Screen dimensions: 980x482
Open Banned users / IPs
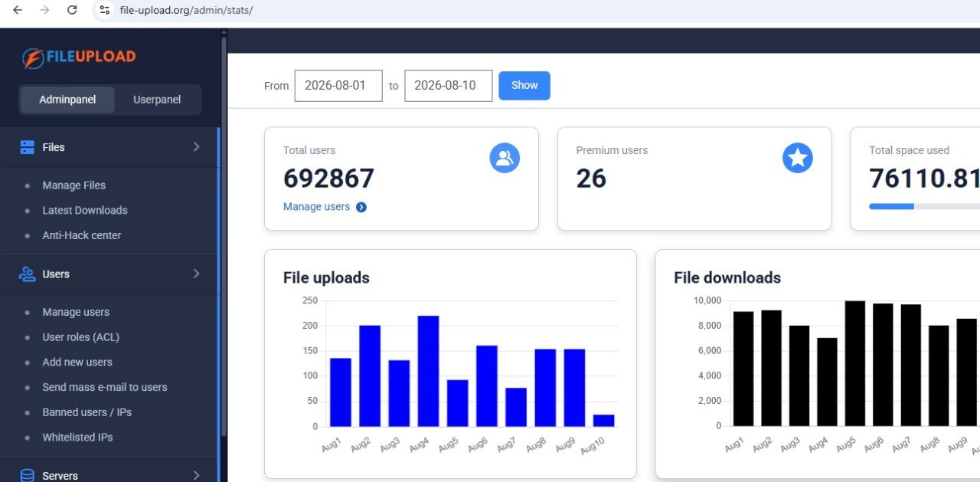[87, 412]
